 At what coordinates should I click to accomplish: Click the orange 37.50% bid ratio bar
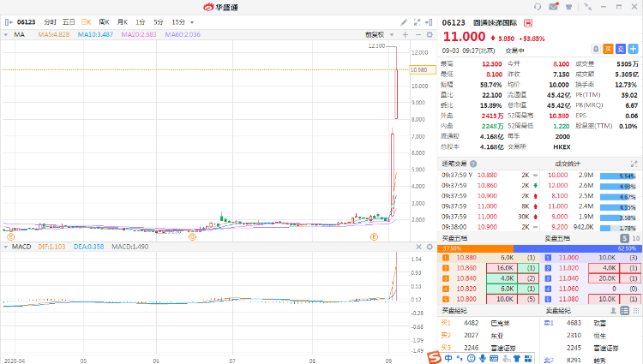[476, 248]
